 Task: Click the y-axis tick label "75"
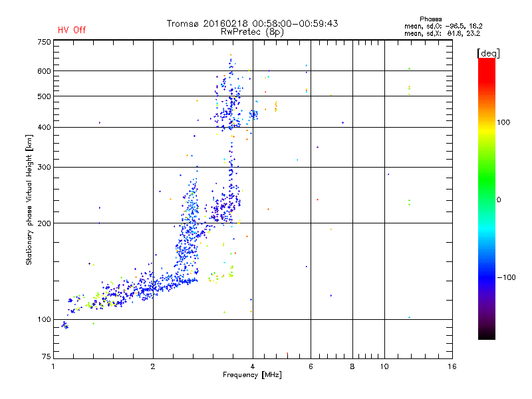coord(47,356)
